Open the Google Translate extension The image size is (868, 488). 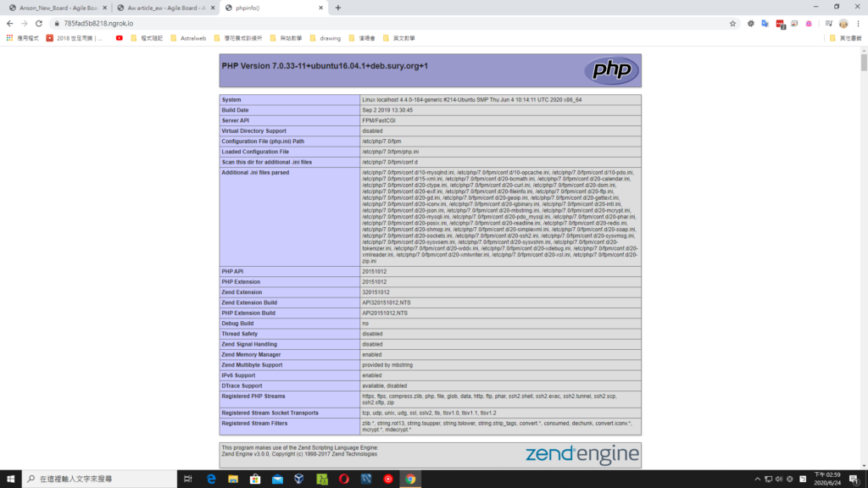pyautogui.click(x=765, y=24)
